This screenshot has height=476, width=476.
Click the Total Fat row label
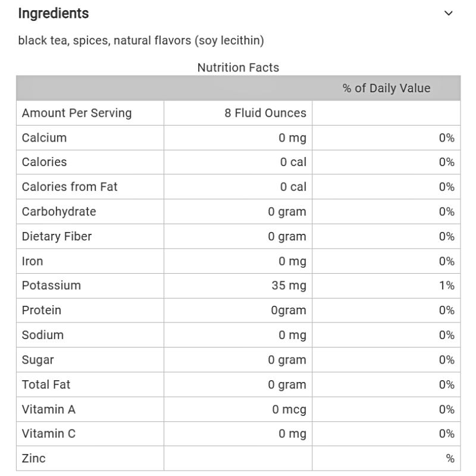[x=46, y=385]
